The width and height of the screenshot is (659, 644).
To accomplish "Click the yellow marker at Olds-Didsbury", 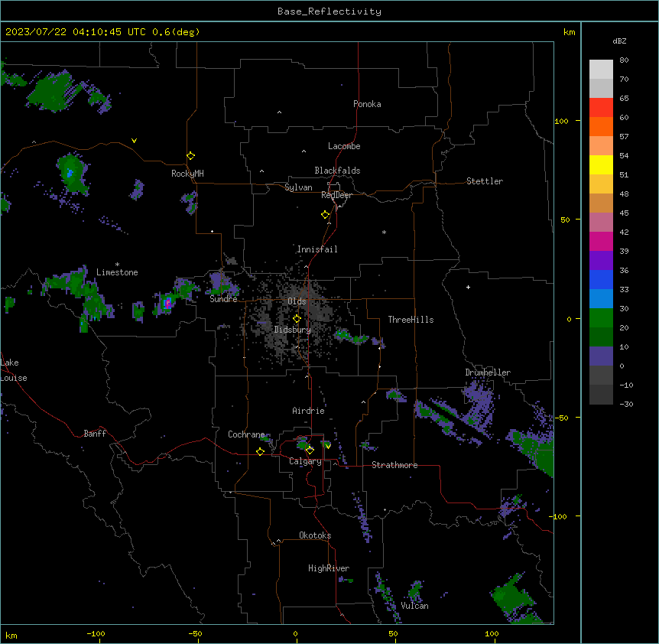I will [x=297, y=319].
